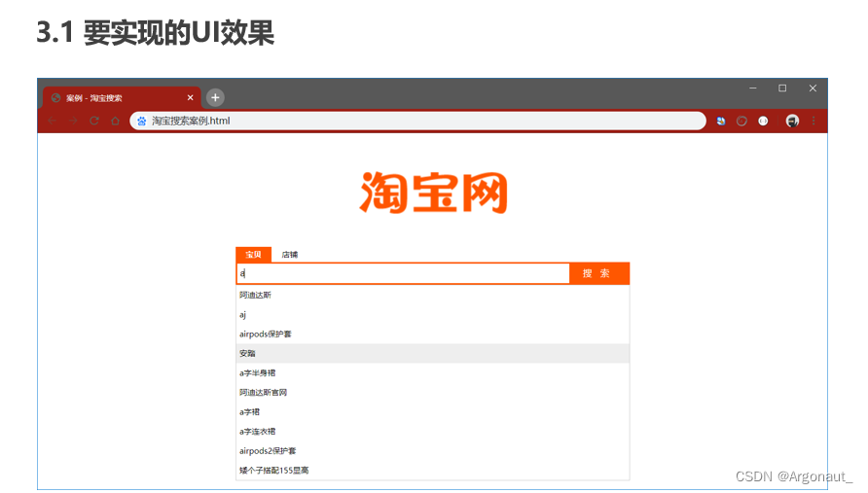
Task: Click the address bar 淘宝搜索案例.html
Action: (418, 121)
